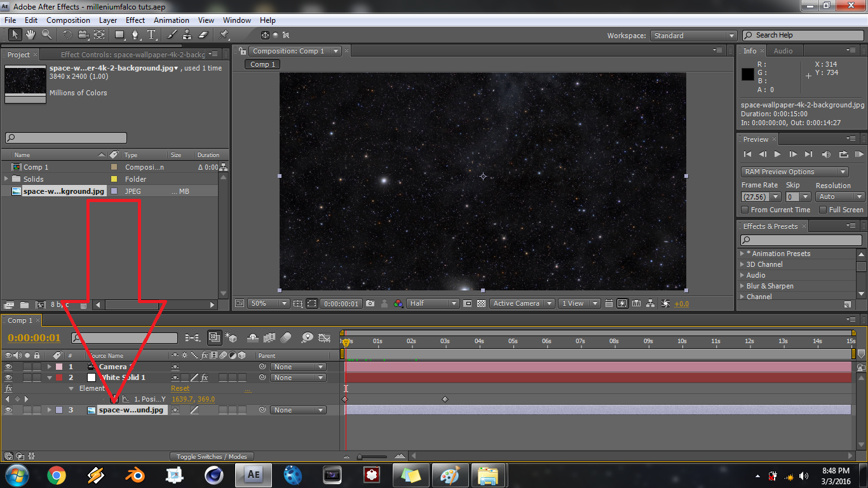Enable the Full Screen checkbox

point(823,210)
